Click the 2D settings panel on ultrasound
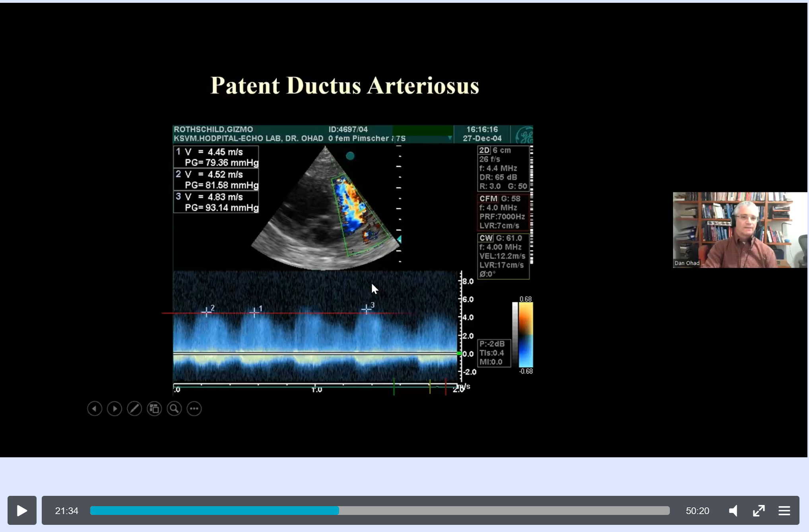Viewport: 809px width, 532px height. (x=503, y=168)
